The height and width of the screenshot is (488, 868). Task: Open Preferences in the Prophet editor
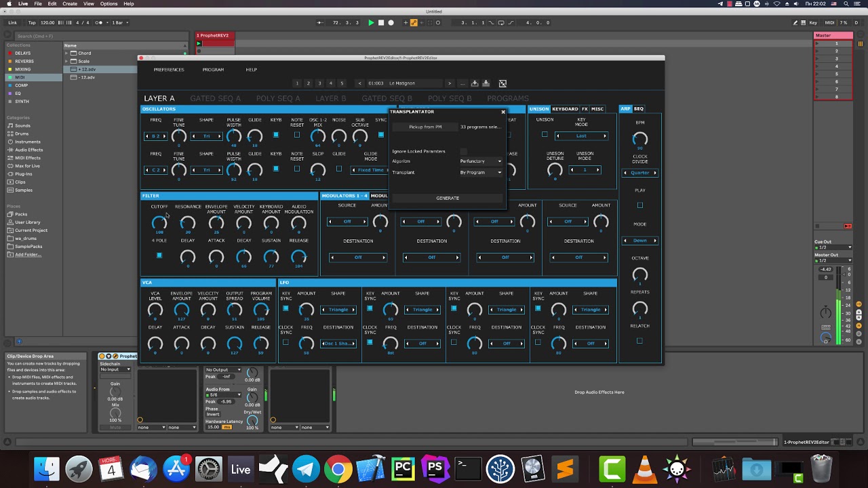pos(169,70)
